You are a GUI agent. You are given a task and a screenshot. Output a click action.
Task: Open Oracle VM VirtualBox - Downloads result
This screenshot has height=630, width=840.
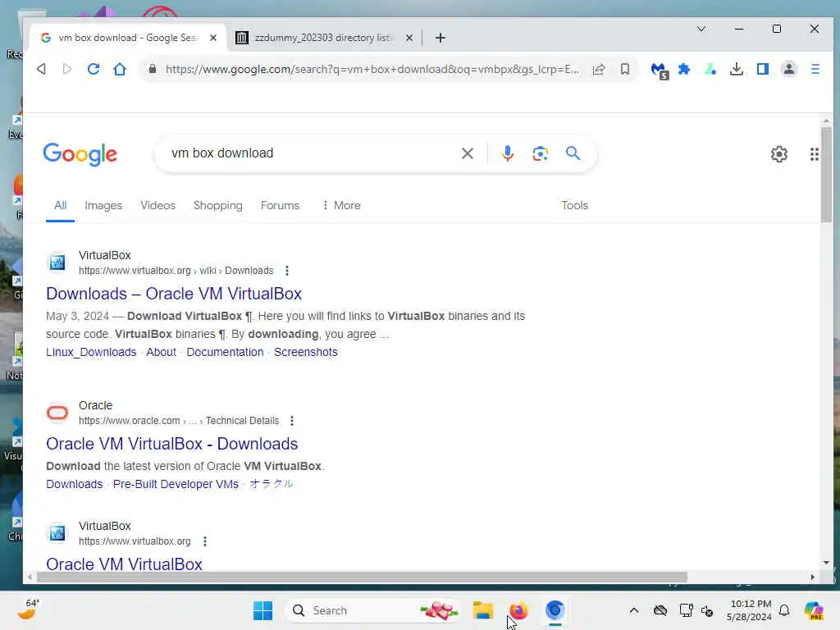[x=172, y=444]
